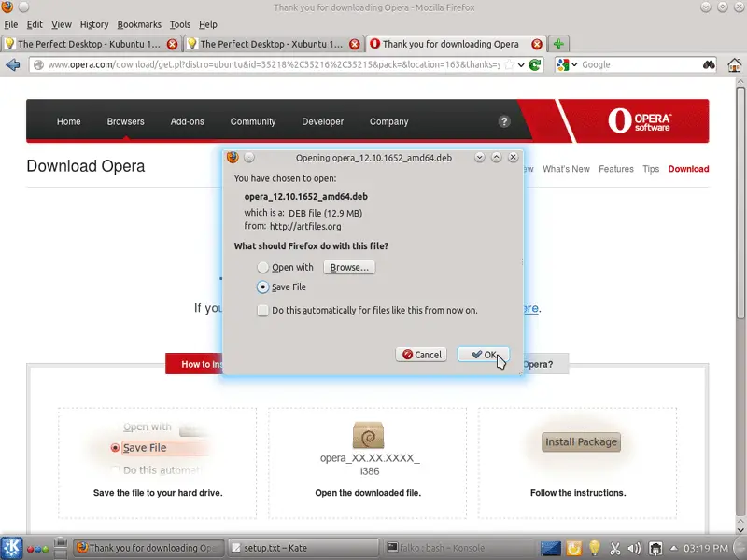Image resolution: width=747 pixels, height=560 pixels.
Task: Click the question mark help icon
Action: 504,121
